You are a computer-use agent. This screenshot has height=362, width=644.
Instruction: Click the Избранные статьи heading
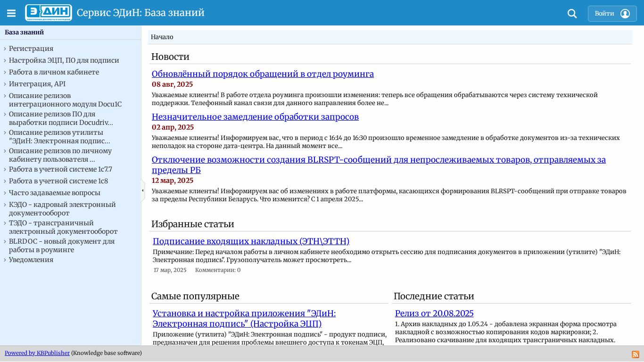[193, 224]
